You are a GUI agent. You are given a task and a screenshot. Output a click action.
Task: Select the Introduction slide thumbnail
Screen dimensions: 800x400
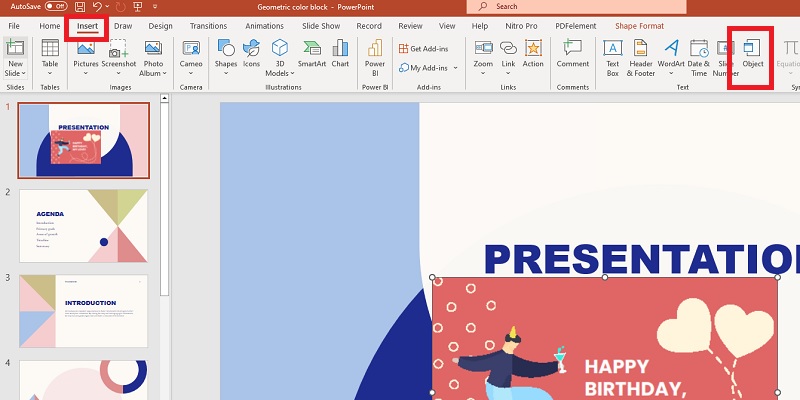pos(84,311)
